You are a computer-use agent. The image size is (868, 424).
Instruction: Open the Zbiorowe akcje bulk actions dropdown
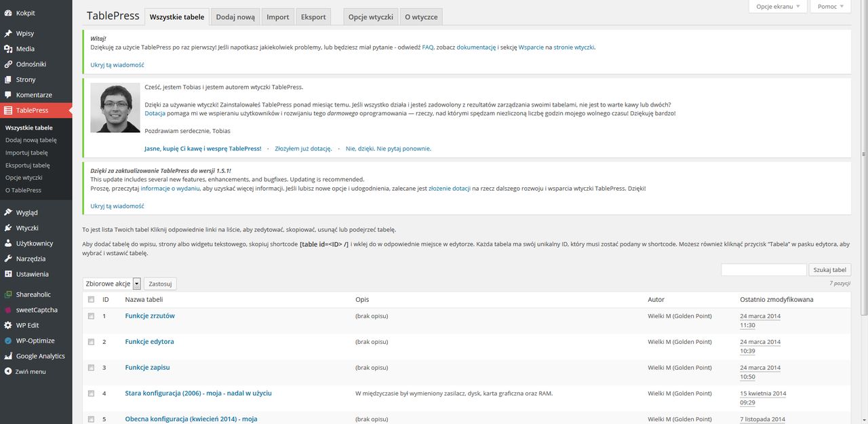pyautogui.click(x=112, y=284)
